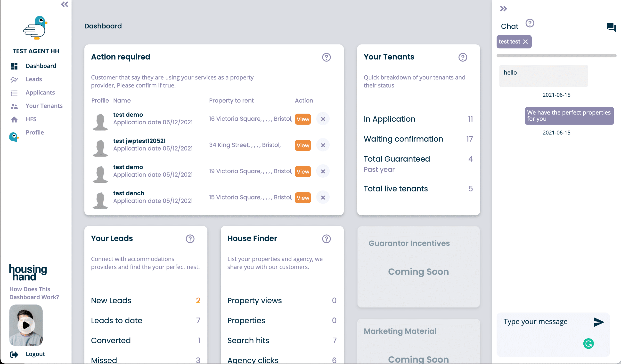Screen dimensions: 621x364
Task: Open the chat conversations icon
Action: tap(611, 27)
